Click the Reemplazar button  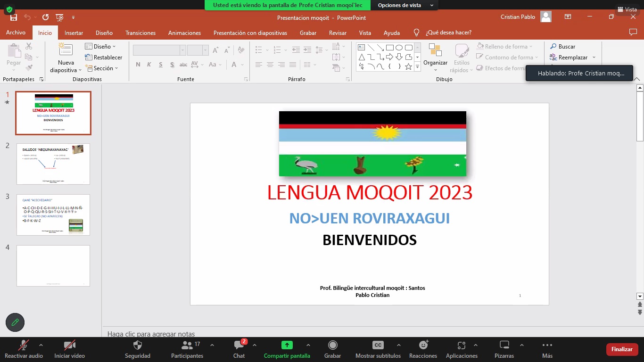pyautogui.click(x=573, y=58)
